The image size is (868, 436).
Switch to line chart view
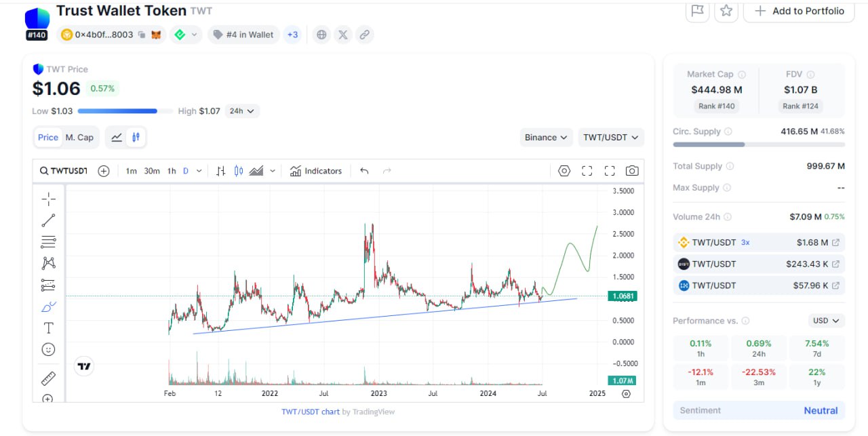(x=117, y=138)
